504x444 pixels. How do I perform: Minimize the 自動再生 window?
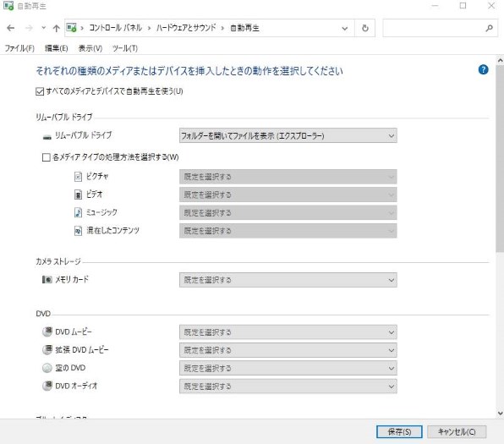(x=435, y=6)
